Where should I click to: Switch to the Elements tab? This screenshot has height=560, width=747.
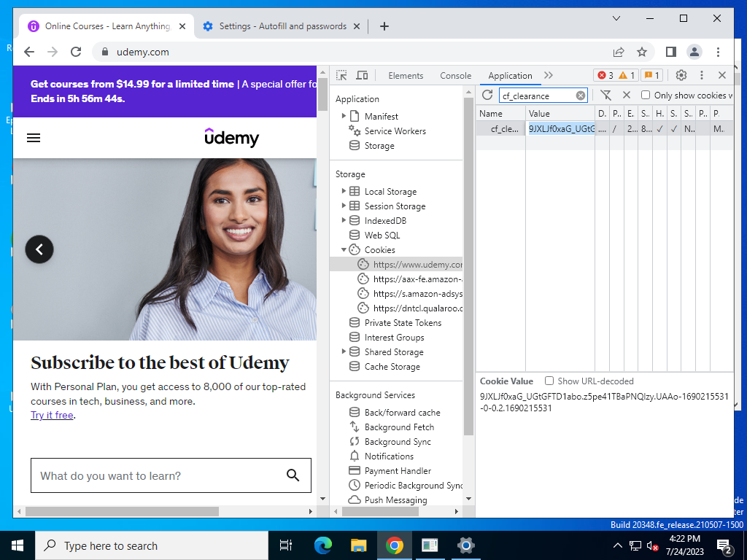tap(406, 76)
